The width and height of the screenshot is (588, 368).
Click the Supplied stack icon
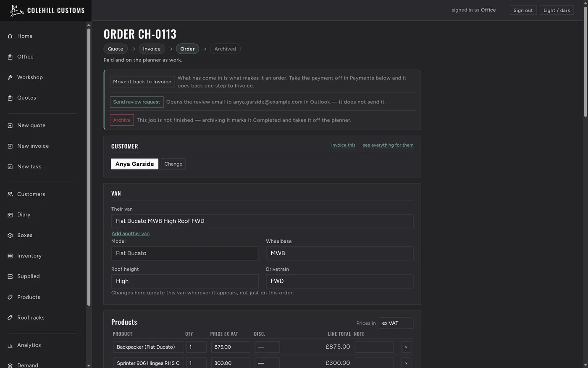coord(10,276)
